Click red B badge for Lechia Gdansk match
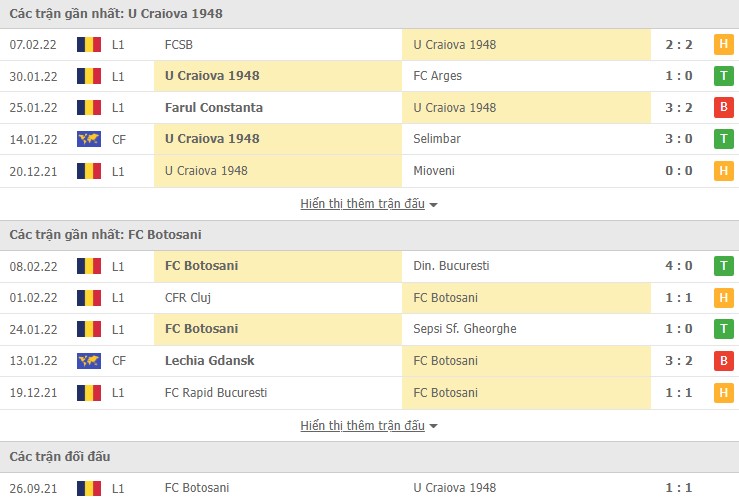Viewport: 739px width, 504px height. tap(723, 361)
